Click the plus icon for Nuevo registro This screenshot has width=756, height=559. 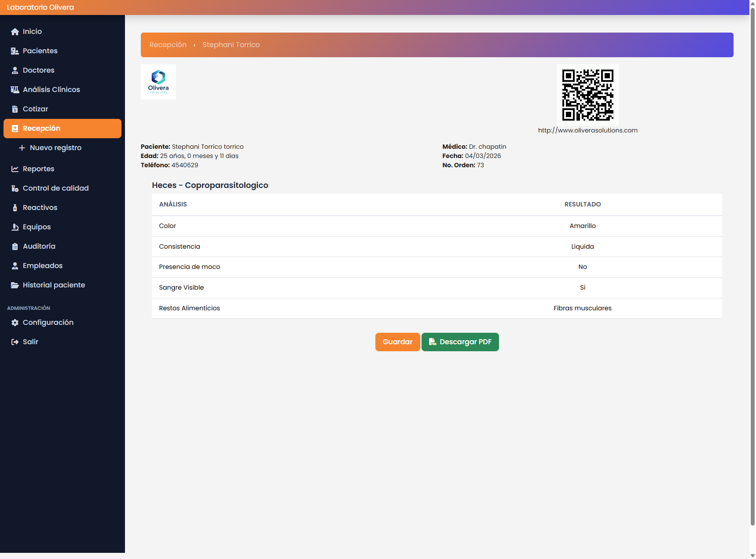click(x=22, y=148)
